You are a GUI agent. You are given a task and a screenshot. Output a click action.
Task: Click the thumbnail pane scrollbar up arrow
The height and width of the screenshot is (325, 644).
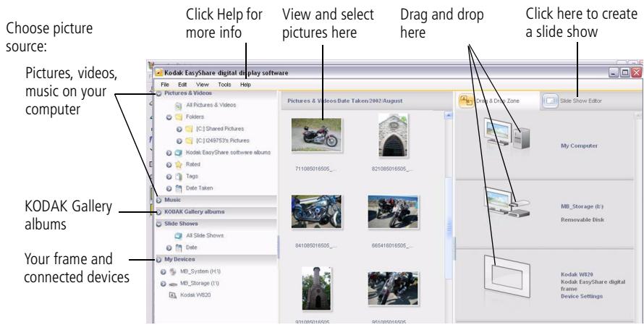click(x=449, y=116)
